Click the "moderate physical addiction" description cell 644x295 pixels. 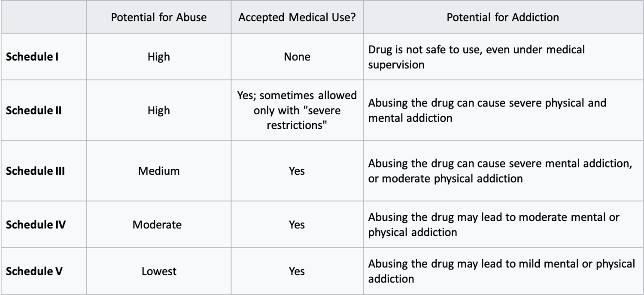(500, 171)
